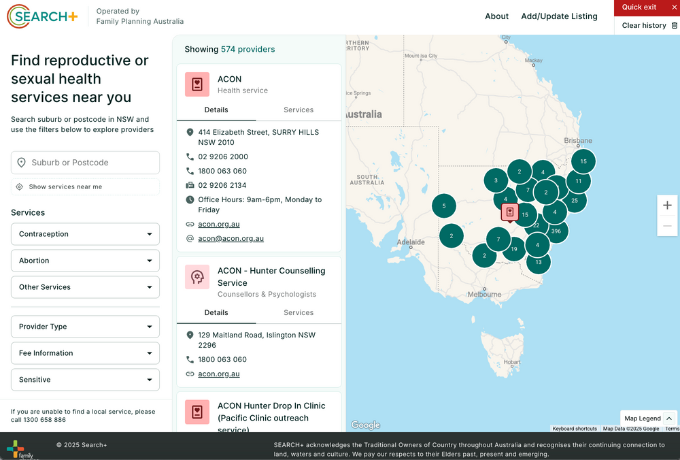The height and width of the screenshot is (460, 680).
Task: Click the address 129 Maitland Road, Islington
Action: tap(257, 340)
